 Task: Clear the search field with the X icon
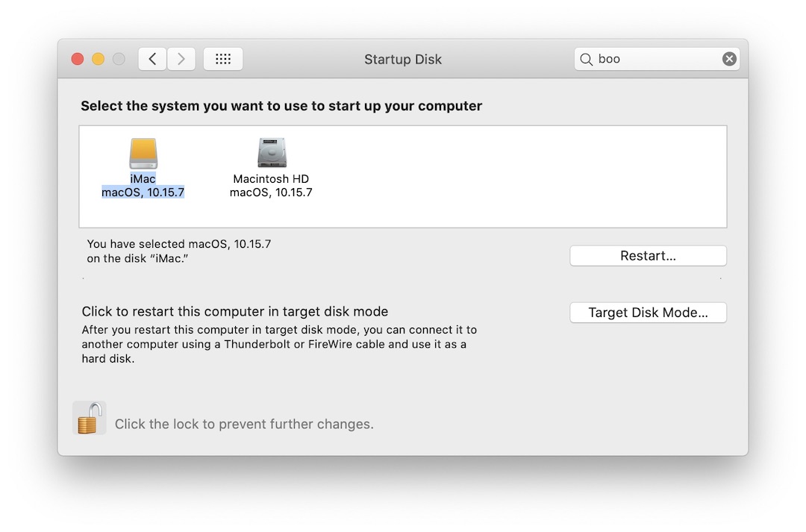click(x=729, y=59)
